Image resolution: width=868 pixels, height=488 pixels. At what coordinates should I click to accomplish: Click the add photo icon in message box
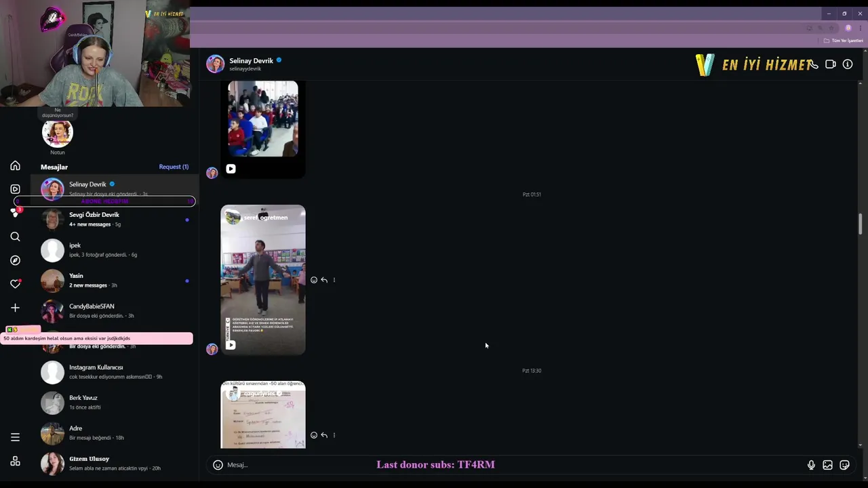click(x=827, y=465)
